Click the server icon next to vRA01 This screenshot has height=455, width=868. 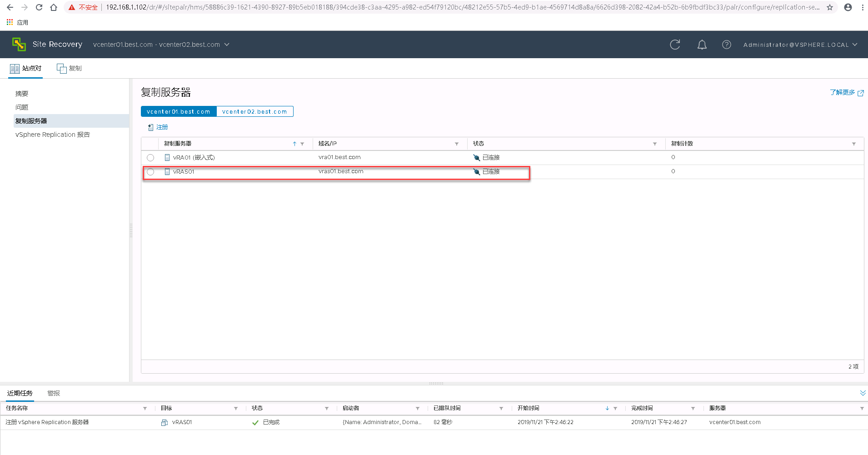(x=167, y=157)
